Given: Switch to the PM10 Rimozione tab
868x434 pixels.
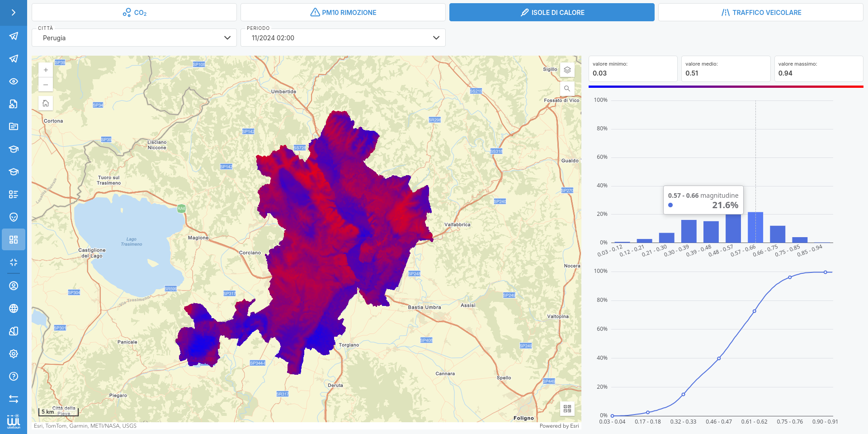Looking at the screenshot, I should click(x=343, y=13).
